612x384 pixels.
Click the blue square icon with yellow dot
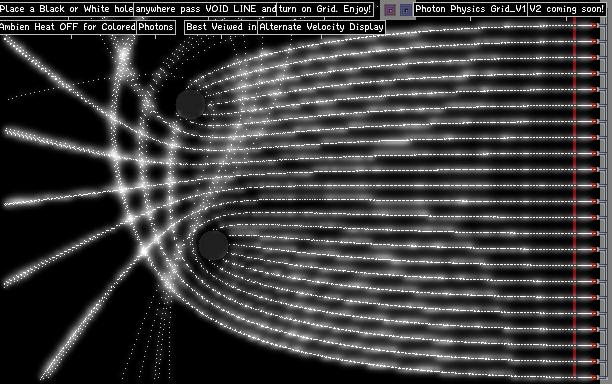406,10
